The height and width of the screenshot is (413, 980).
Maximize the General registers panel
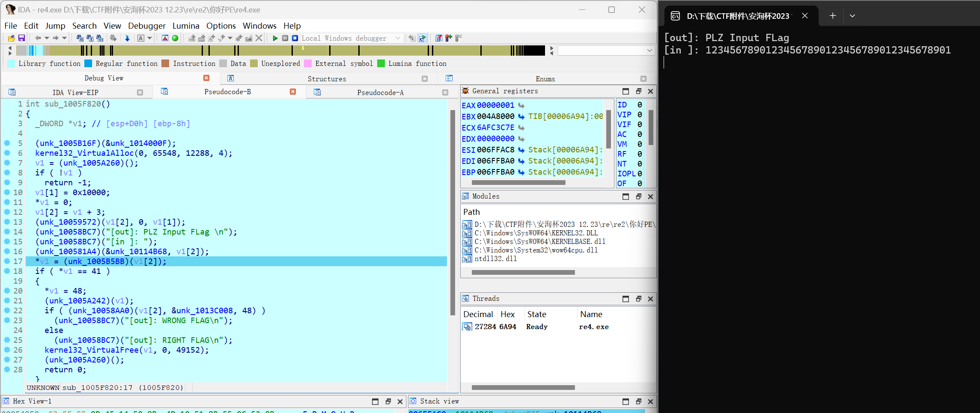[x=626, y=91]
